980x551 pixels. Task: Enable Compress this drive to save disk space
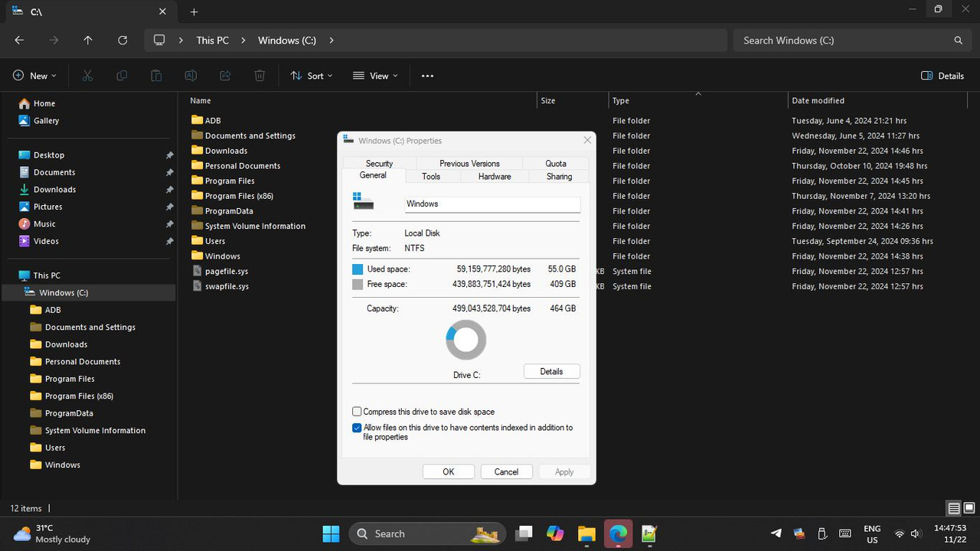[357, 412]
